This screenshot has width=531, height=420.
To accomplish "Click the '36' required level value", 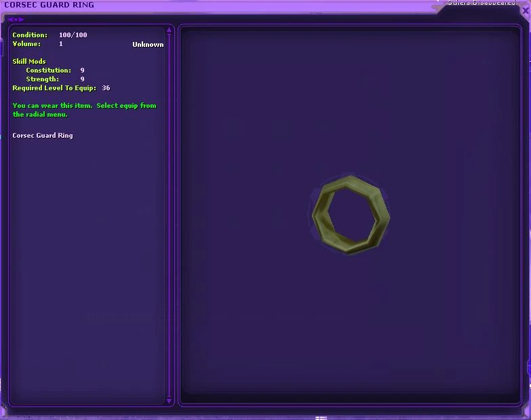I will tap(106, 88).
